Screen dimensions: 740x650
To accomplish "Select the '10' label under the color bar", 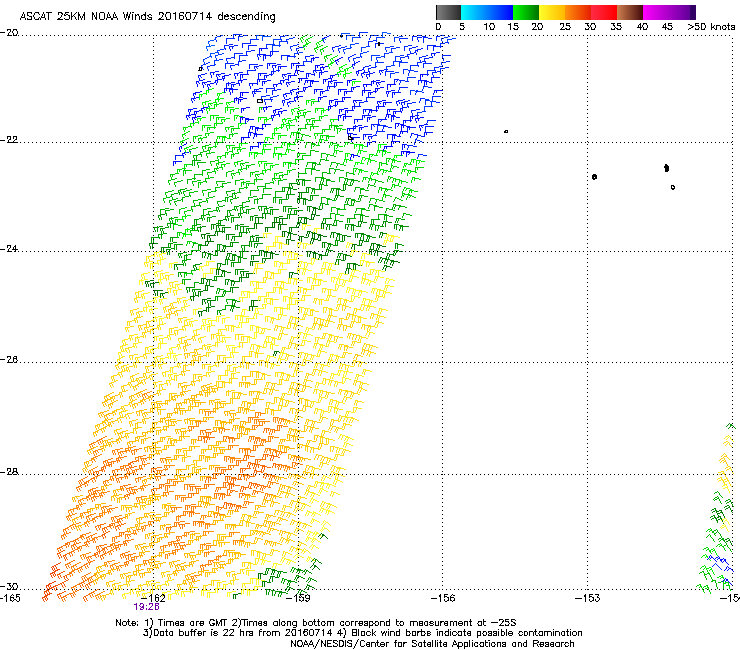I will coord(489,27).
